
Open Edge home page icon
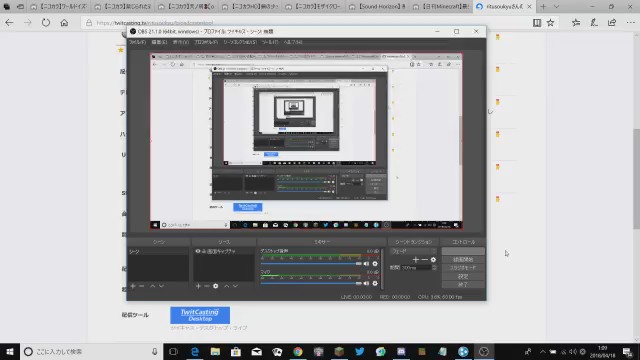pos(64,23)
